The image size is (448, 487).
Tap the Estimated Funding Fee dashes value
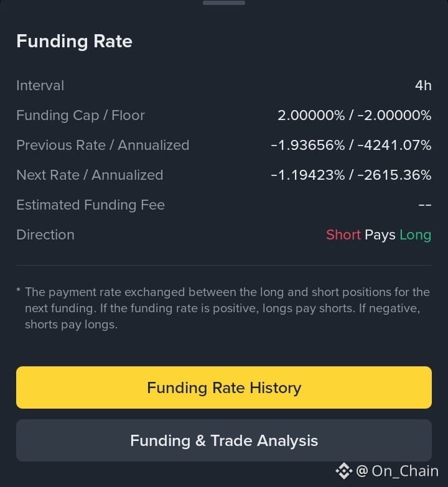click(425, 205)
